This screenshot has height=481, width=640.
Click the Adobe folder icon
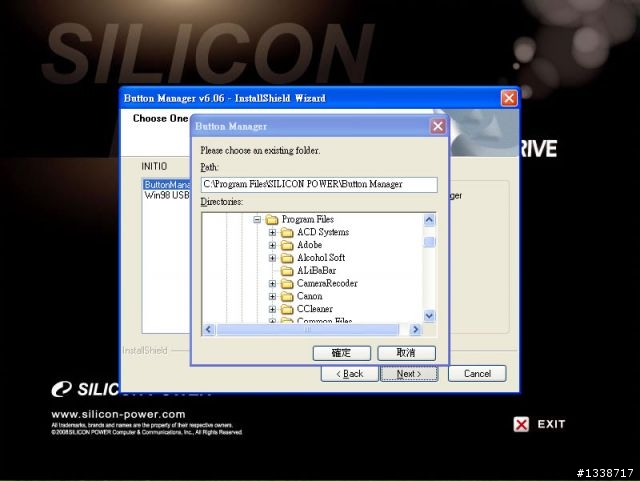[287, 245]
